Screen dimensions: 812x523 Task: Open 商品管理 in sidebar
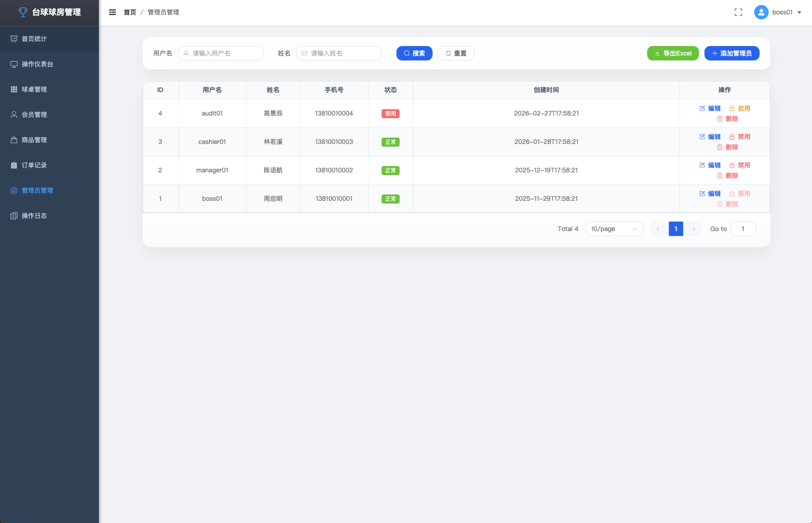click(49, 140)
